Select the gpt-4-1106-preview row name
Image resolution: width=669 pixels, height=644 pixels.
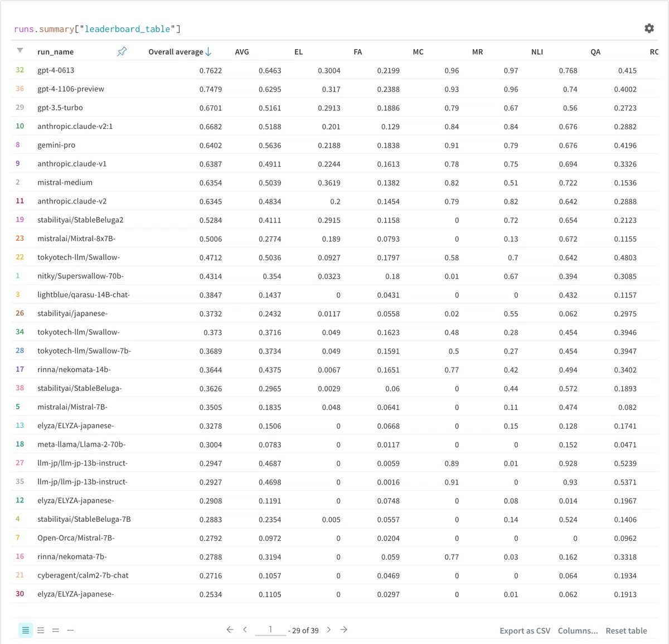tap(71, 89)
